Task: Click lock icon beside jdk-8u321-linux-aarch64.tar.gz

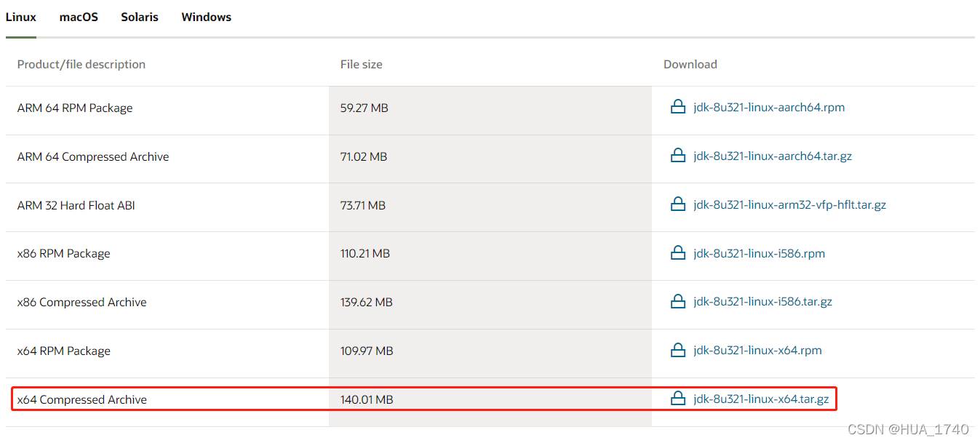Action: coord(677,156)
